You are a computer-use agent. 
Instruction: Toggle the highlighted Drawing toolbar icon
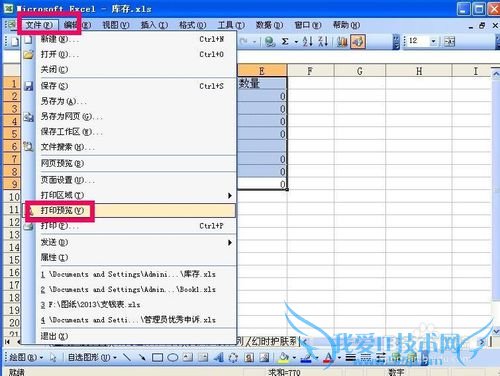(358, 42)
